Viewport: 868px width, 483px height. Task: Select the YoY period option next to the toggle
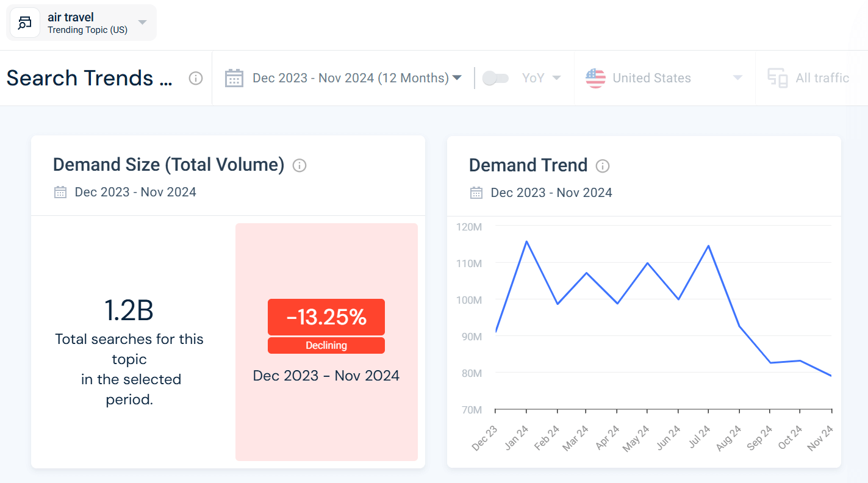(x=540, y=77)
